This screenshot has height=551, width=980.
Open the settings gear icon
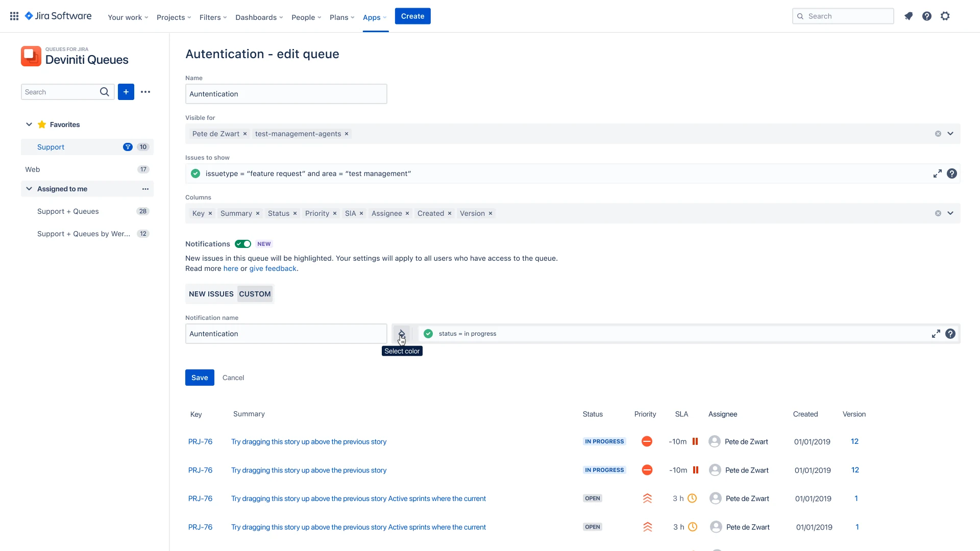pos(945,16)
